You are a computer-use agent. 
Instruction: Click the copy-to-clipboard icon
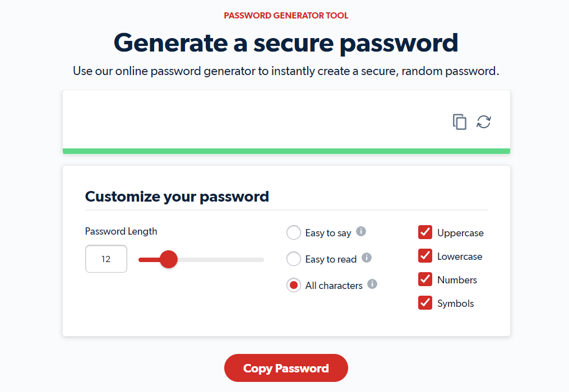click(x=460, y=122)
